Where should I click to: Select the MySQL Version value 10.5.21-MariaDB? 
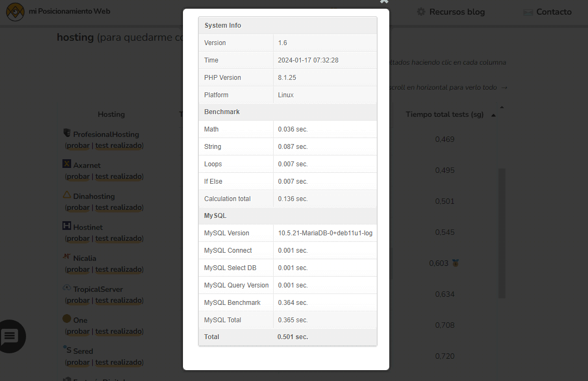pos(325,233)
